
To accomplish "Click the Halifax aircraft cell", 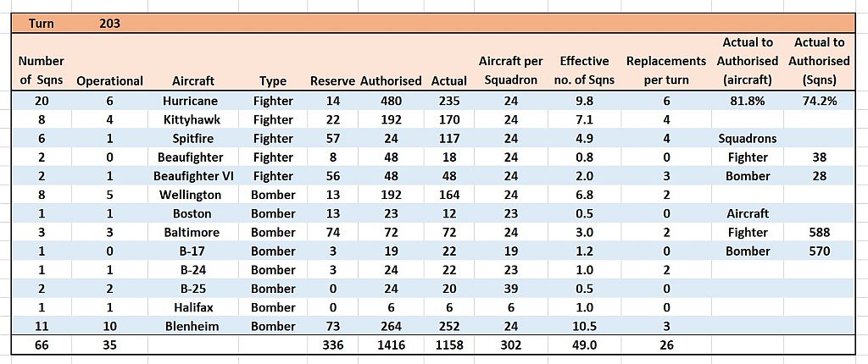I will pos(192,307).
